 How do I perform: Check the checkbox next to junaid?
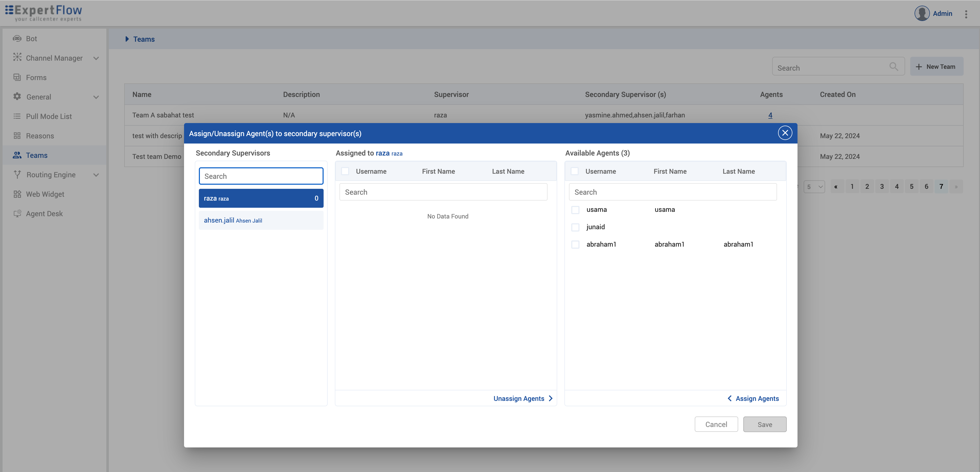(575, 227)
